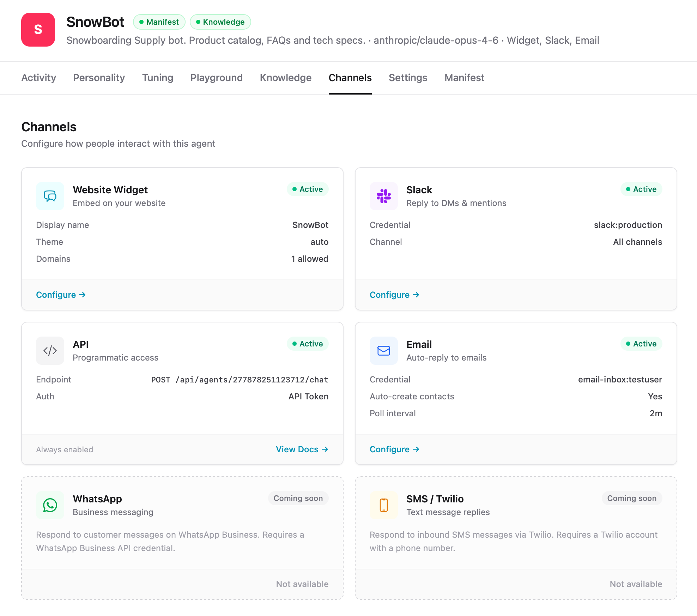Click the Slack channel icon

(x=383, y=196)
